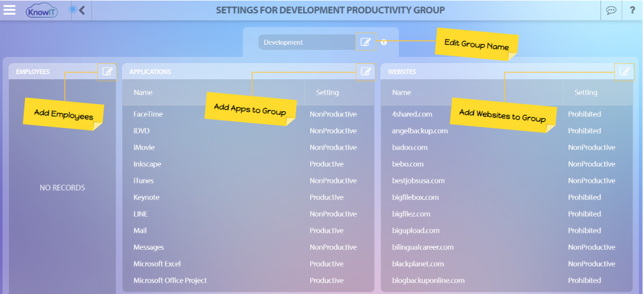The image size is (644, 294).
Task: Select the bestjobsusa.com website row
Action: [507, 181]
